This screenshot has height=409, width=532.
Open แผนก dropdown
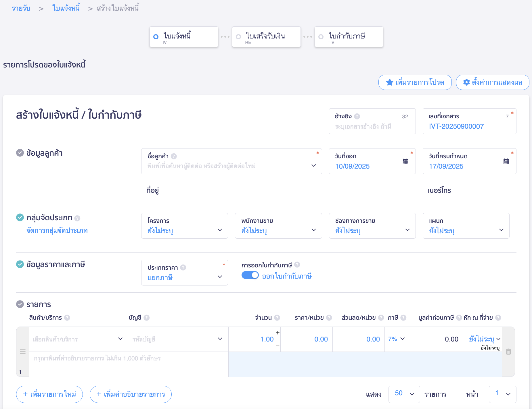pos(466,226)
